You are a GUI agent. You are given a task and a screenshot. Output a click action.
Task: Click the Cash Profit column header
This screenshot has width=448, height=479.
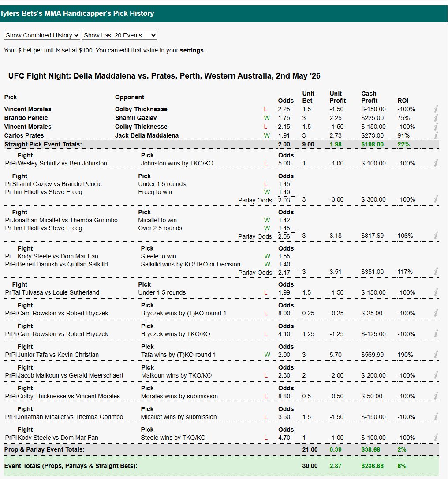click(370, 97)
